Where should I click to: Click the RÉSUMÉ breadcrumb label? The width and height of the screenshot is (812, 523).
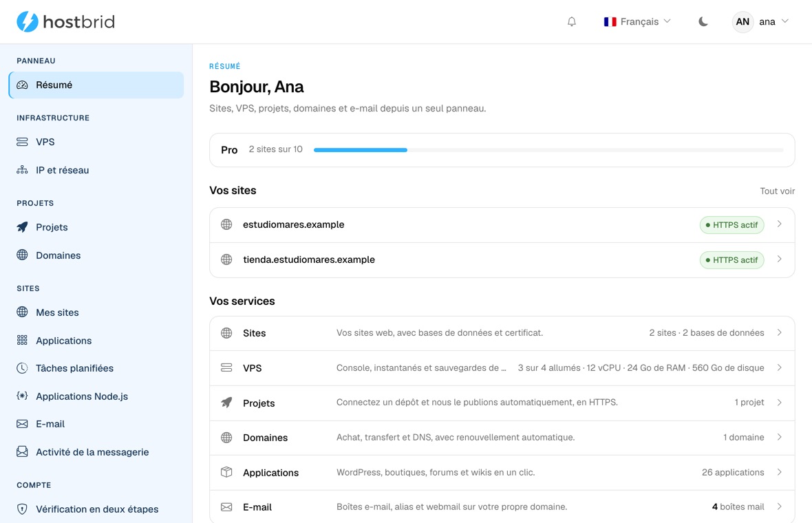pyautogui.click(x=225, y=66)
